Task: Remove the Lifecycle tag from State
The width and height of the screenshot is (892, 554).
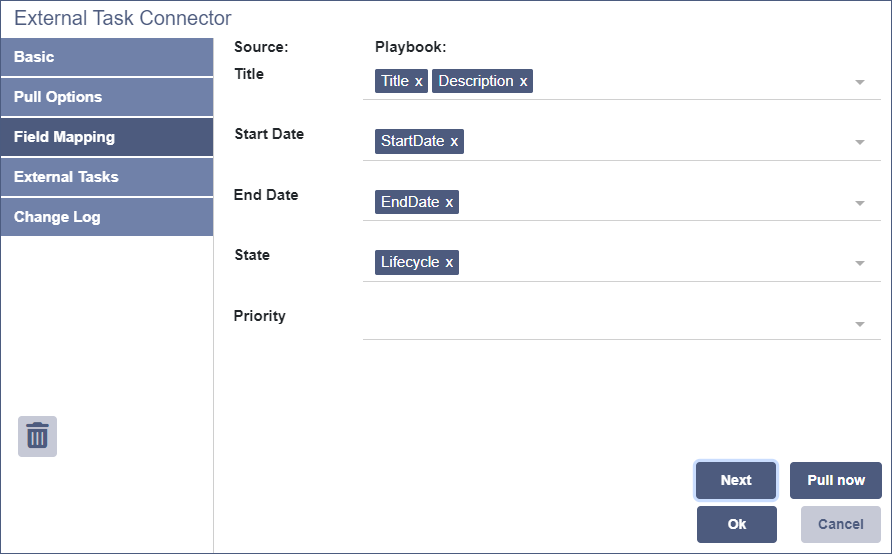Action: pos(449,262)
